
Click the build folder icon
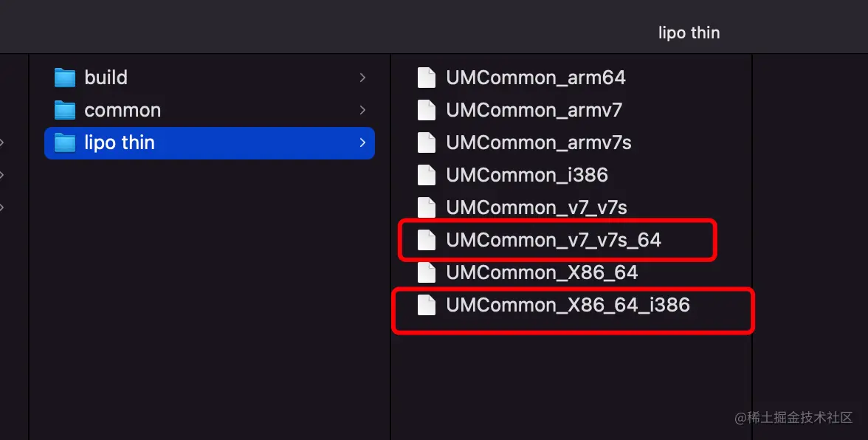pos(65,78)
